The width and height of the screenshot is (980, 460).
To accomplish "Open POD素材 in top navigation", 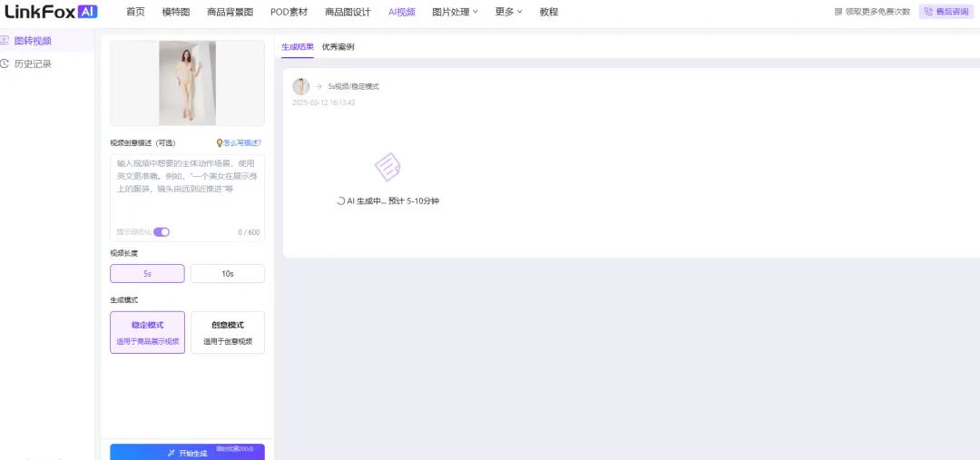I will (x=289, y=12).
